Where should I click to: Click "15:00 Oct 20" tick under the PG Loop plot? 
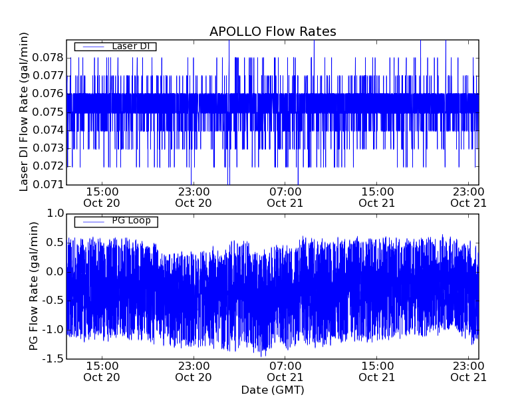coord(102,372)
